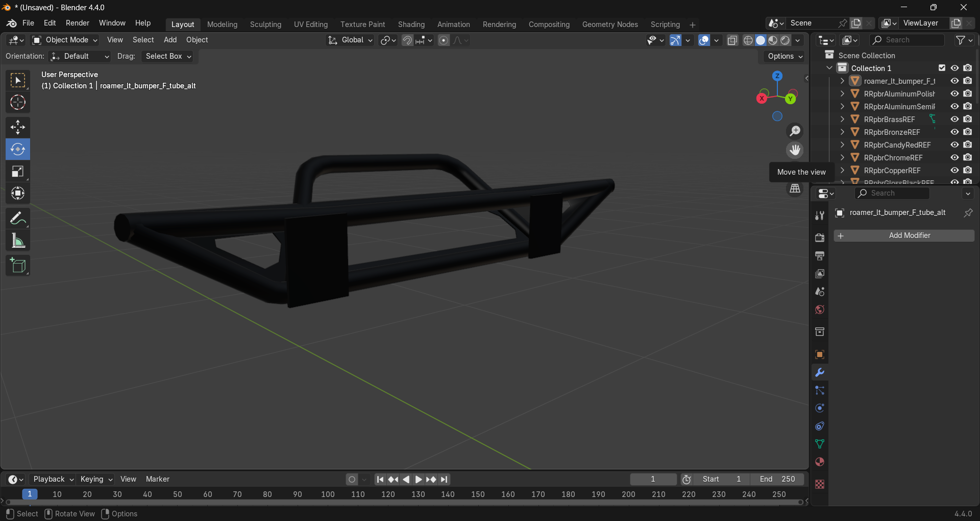Toggle proportional editing button
980x521 pixels.
click(444, 40)
